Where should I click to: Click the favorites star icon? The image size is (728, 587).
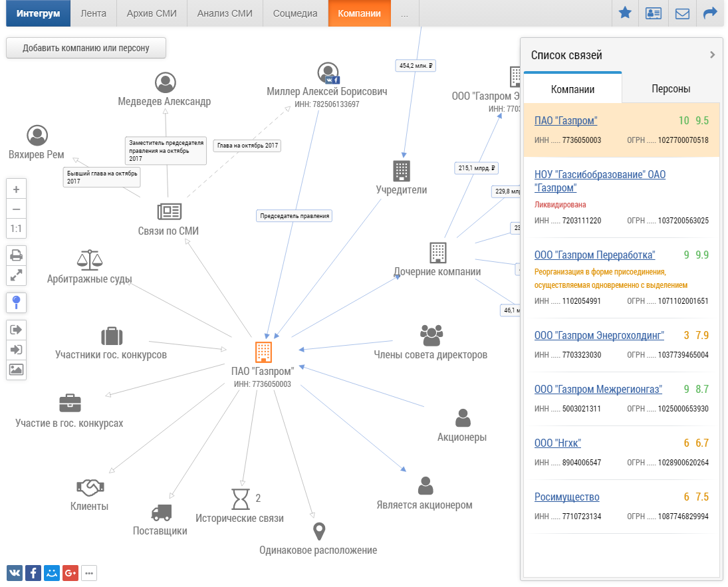pos(625,13)
